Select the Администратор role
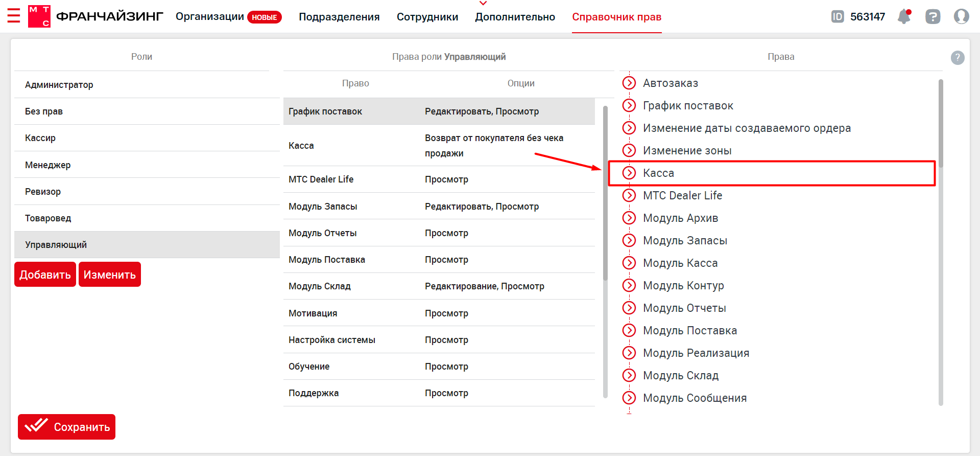Viewport: 980px width, 456px height. pos(147,85)
